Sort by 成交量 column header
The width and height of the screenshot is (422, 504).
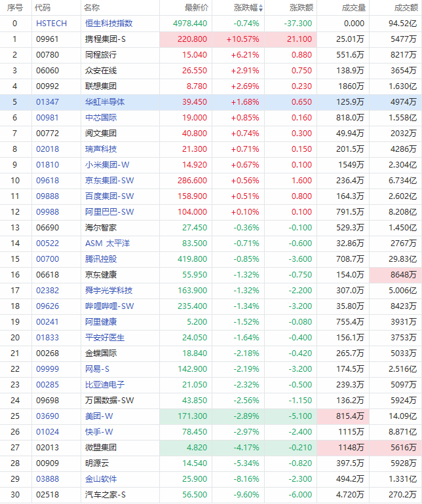tap(354, 8)
